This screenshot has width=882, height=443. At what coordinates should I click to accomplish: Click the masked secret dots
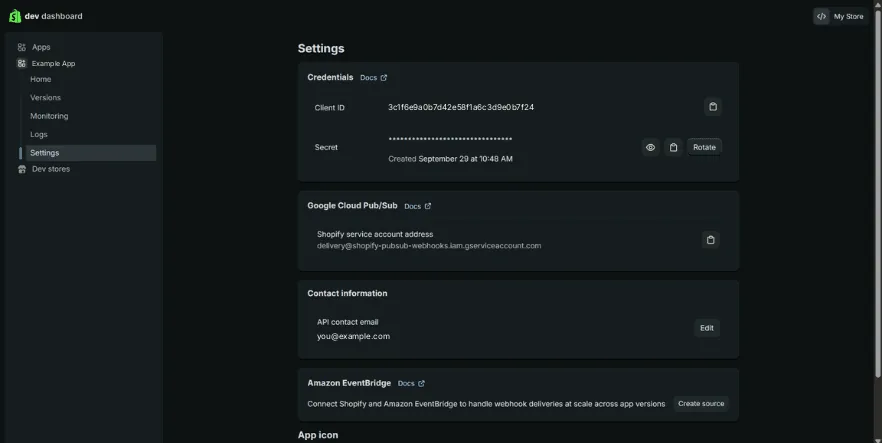point(450,139)
